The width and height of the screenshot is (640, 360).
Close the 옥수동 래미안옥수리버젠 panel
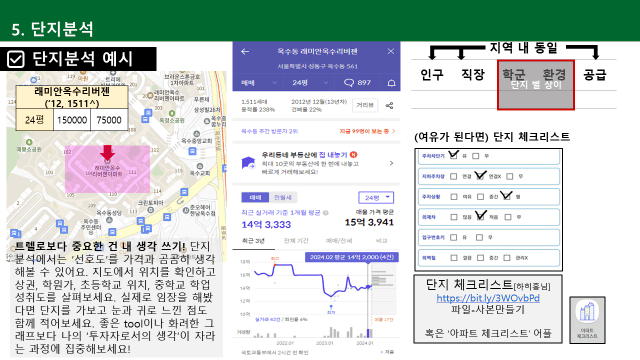391,51
